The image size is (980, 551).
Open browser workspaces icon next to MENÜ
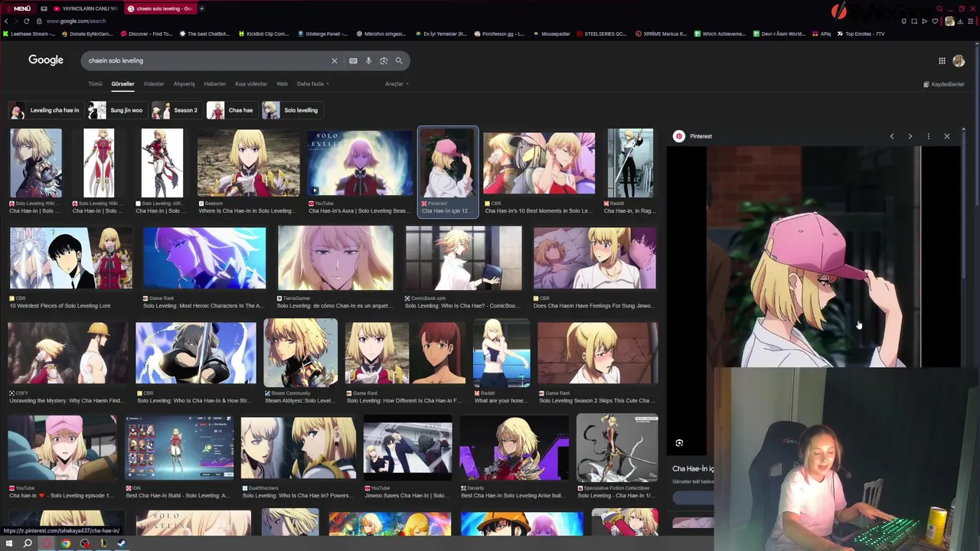(44, 8)
